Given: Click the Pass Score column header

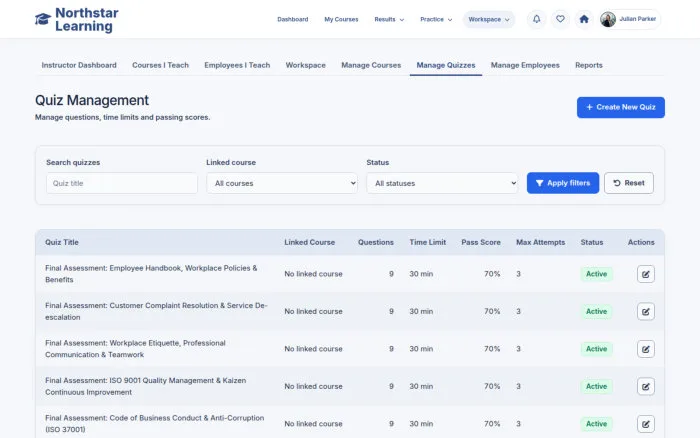Looking at the screenshot, I should pos(480,242).
